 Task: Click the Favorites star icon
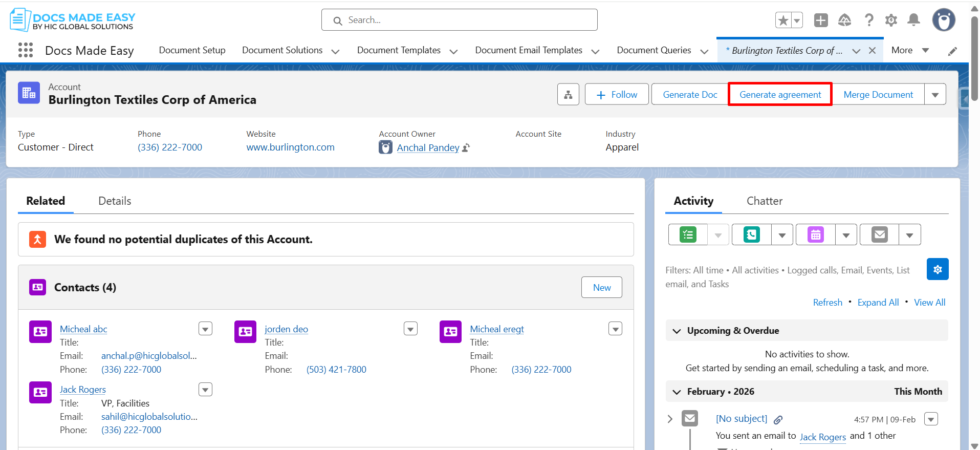coord(783,20)
